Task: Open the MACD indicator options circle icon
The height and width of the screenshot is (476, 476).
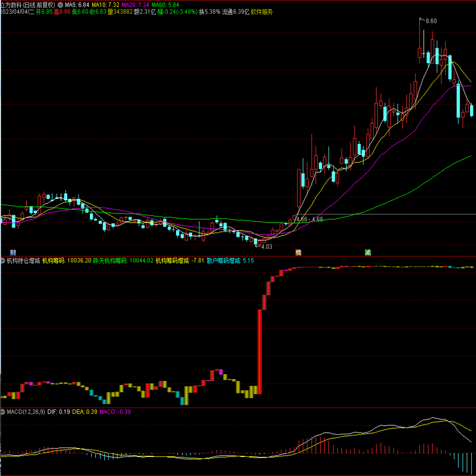Action: [3, 412]
